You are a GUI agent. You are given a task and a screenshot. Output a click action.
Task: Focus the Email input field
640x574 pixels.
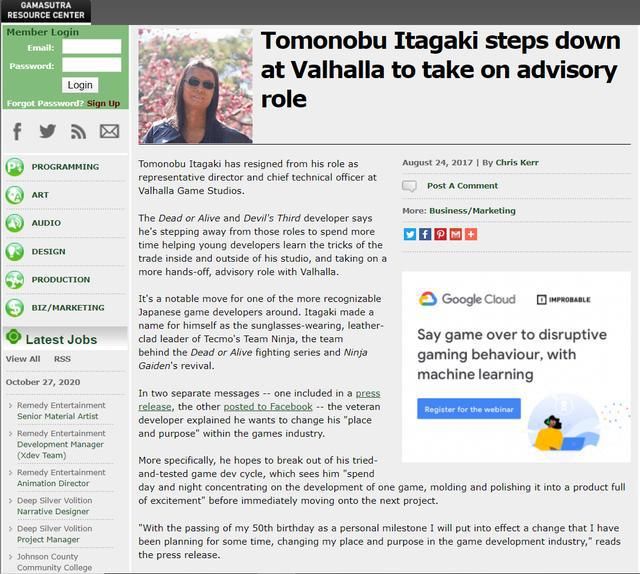click(x=91, y=47)
